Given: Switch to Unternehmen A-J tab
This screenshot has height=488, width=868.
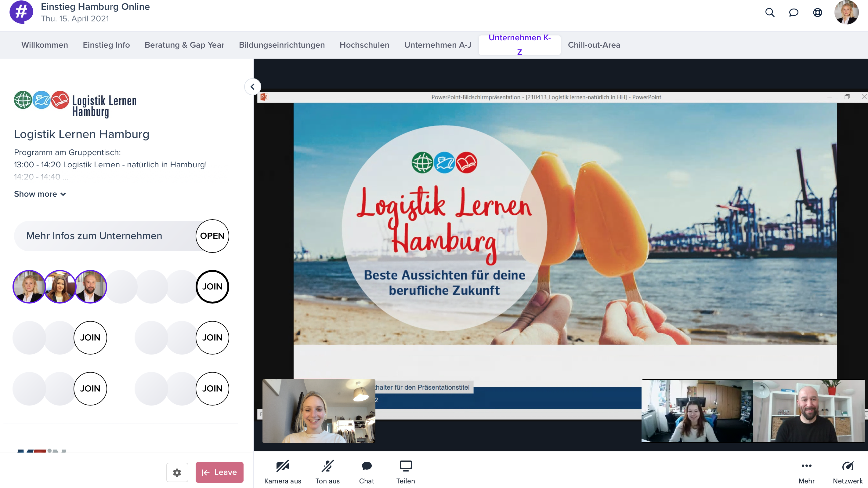Looking at the screenshot, I should pos(437,45).
